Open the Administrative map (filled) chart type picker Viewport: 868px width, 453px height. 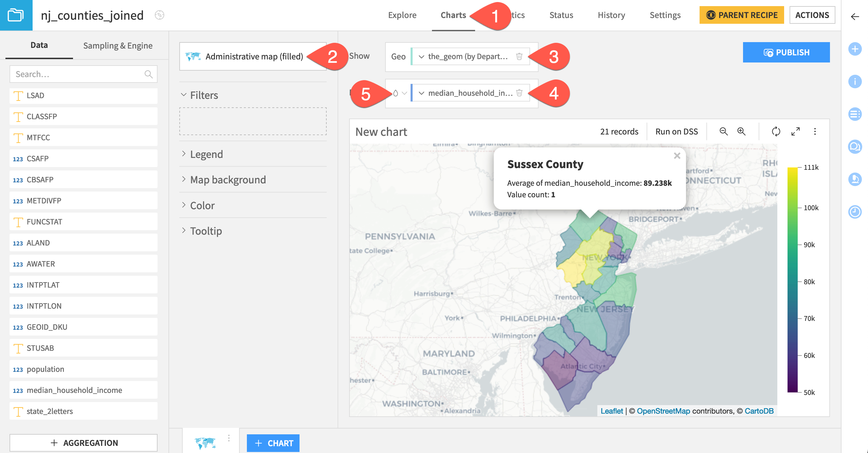(253, 56)
